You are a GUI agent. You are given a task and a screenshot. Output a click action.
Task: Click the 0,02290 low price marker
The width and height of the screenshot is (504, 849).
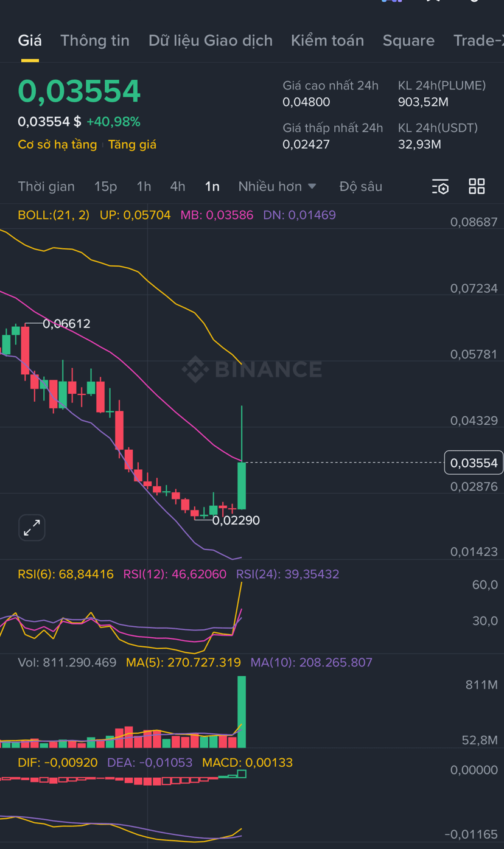point(236,520)
